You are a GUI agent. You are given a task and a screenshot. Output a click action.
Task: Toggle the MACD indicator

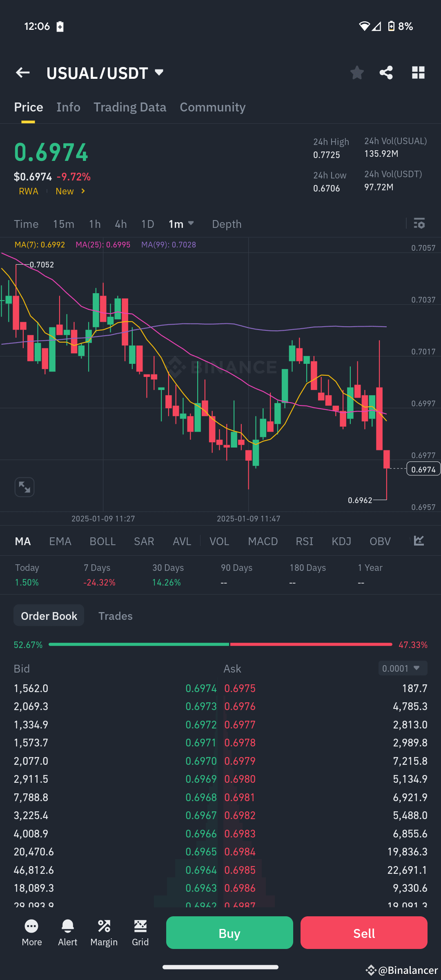tap(263, 541)
